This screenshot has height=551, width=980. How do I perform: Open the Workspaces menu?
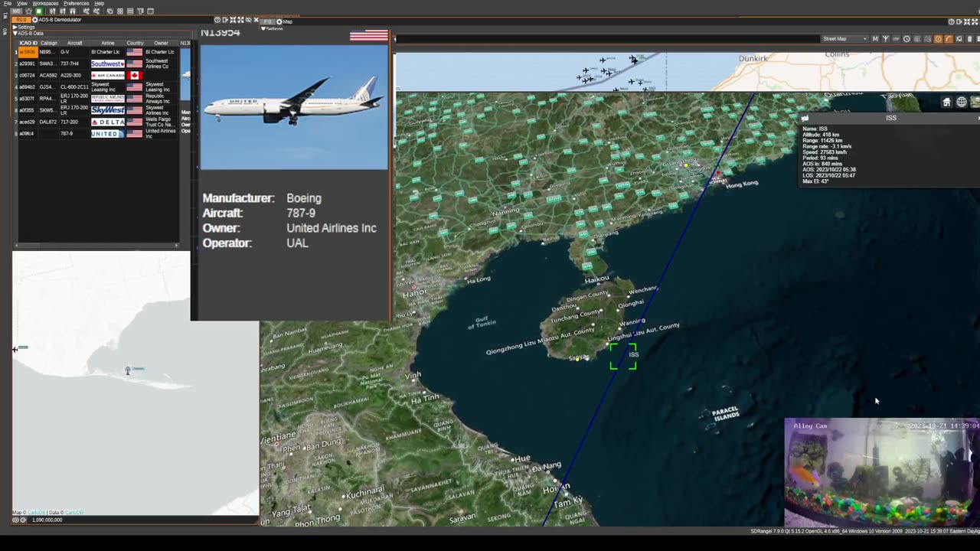pyautogui.click(x=45, y=3)
